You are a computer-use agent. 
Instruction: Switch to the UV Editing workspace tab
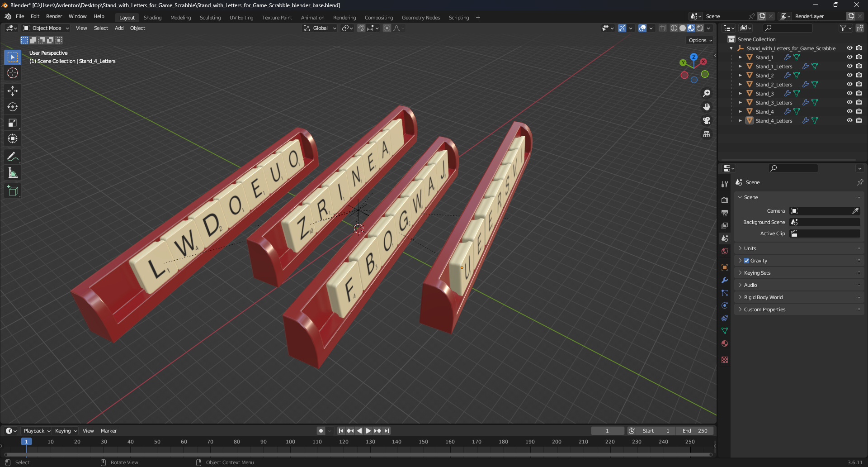(241, 18)
